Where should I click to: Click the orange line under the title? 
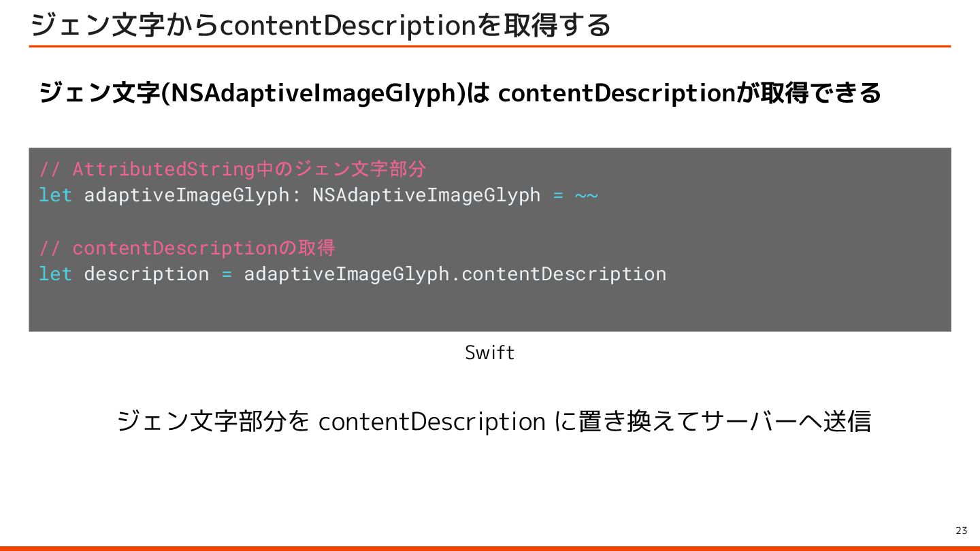pyautogui.click(x=489, y=46)
